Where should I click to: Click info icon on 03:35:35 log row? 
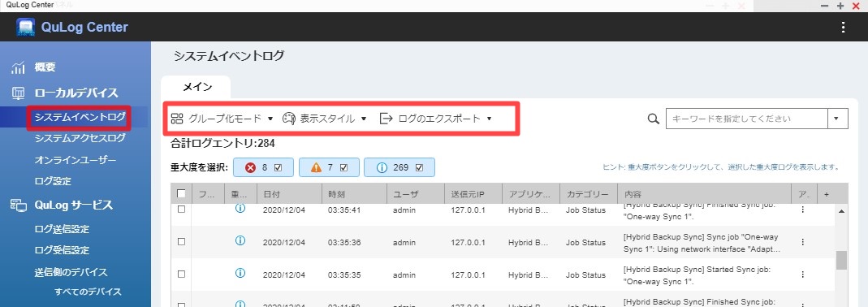[240, 273]
